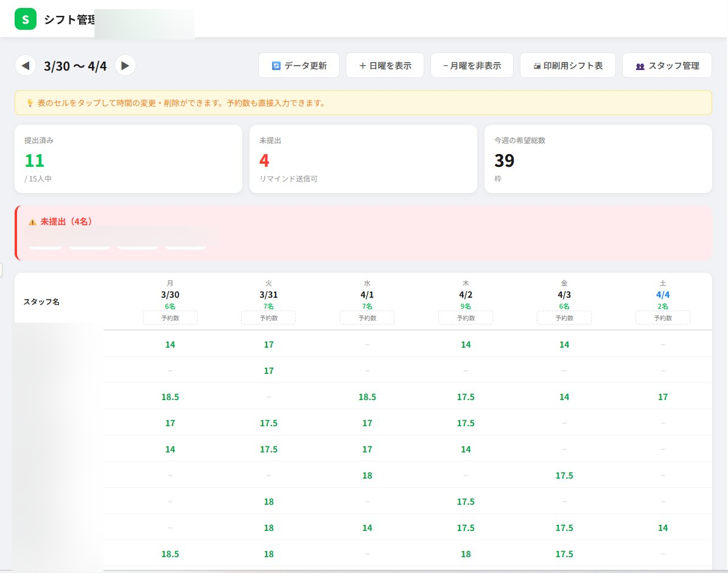Show Sunday with 日曜を表示 toggle

click(385, 65)
